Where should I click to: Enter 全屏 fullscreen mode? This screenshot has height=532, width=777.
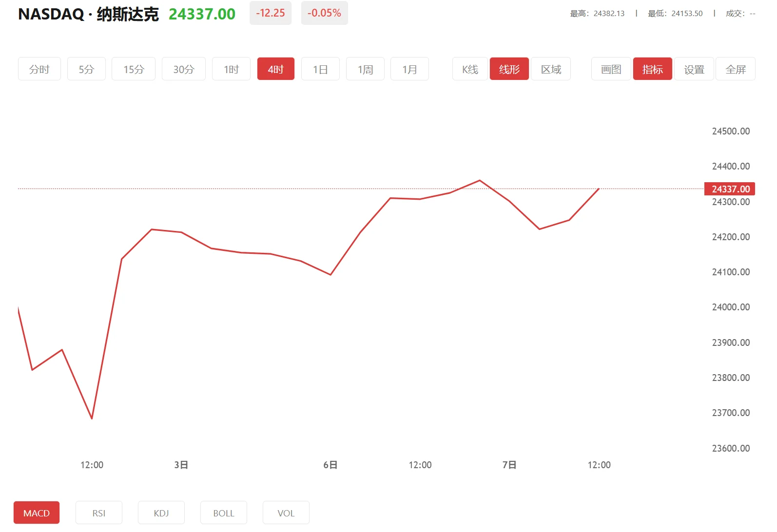(x=735, y=69)
